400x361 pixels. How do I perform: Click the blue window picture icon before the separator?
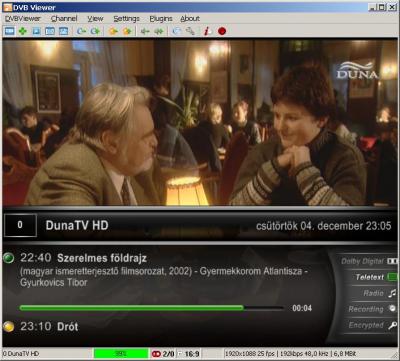pyautogui.click(x=63, y=31)
